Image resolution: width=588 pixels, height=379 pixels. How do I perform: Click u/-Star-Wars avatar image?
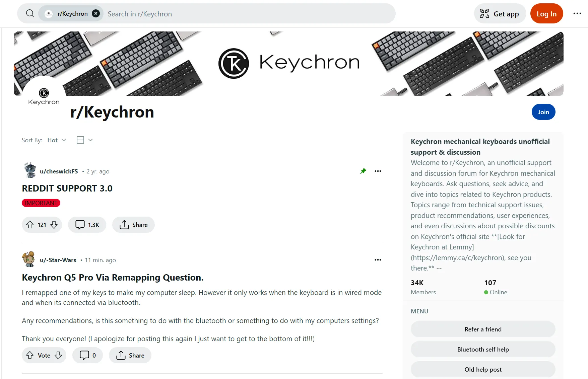tap(29, 259)
